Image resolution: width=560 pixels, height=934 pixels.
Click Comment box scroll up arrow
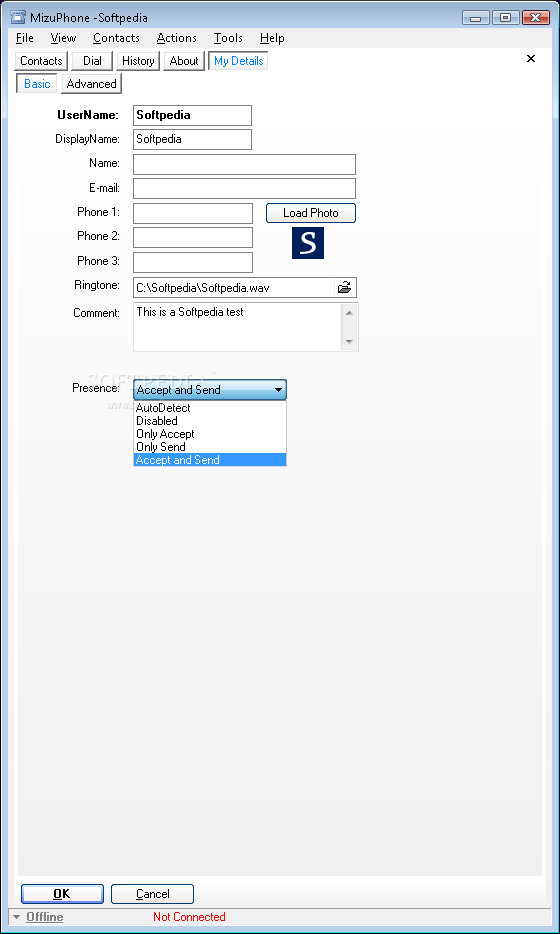coord(349,312)
